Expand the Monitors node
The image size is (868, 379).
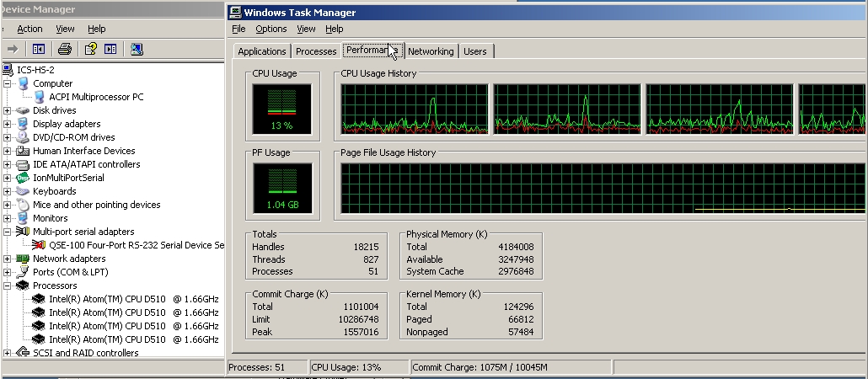[x=7, y=218]
